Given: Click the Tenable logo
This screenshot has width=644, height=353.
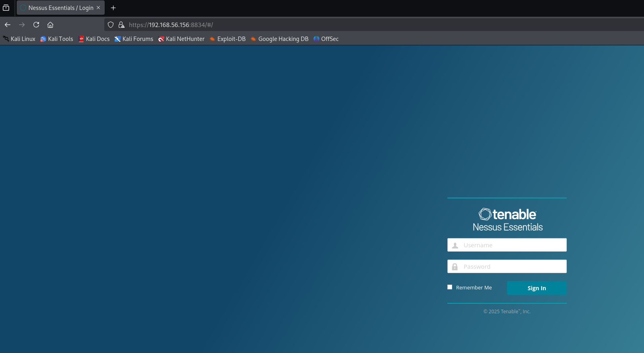Looking at the screenshot, I should 507,214.
